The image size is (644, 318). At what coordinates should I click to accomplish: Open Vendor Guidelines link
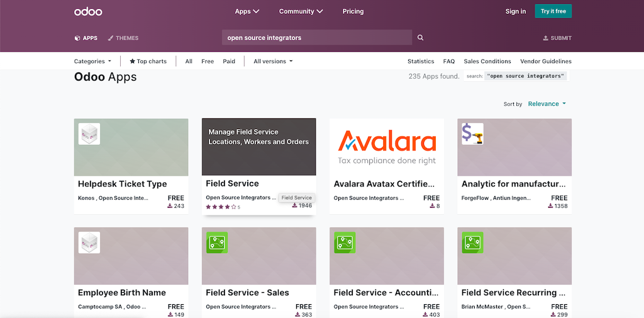pos(546,61)
